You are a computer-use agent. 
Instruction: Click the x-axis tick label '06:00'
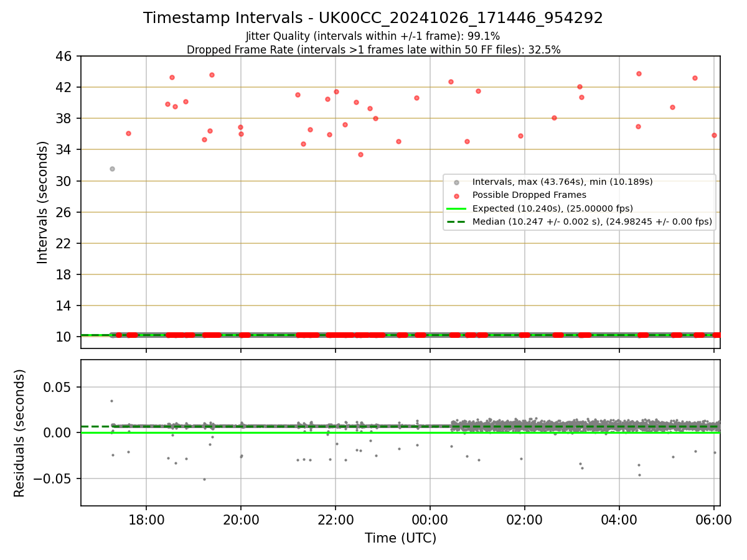point(713,520)
